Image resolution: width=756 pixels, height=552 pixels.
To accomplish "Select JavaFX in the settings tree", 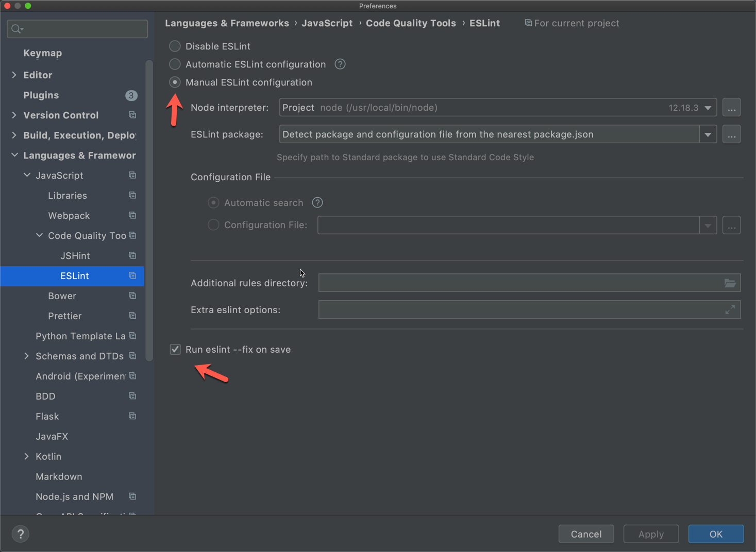I will coord(52,437).
